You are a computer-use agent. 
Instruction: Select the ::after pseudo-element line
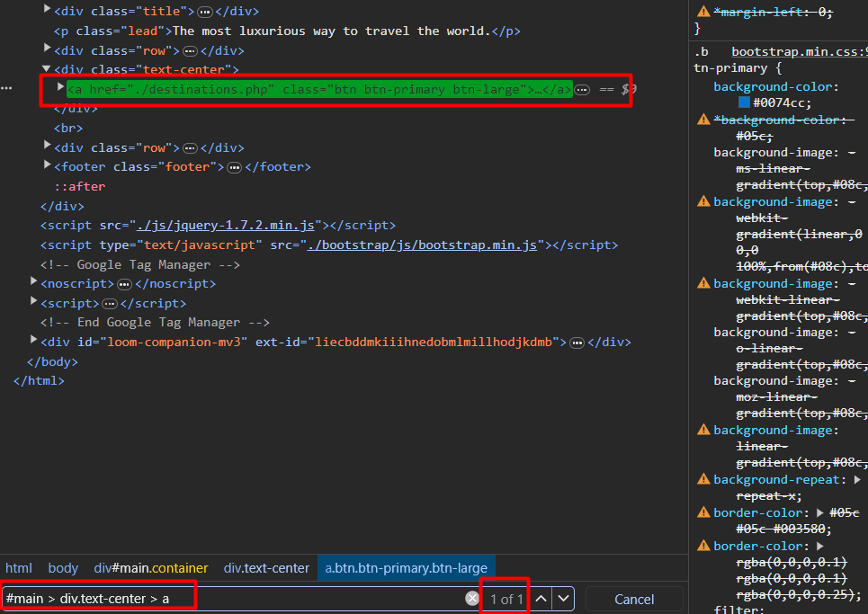[x=80, y=186]
